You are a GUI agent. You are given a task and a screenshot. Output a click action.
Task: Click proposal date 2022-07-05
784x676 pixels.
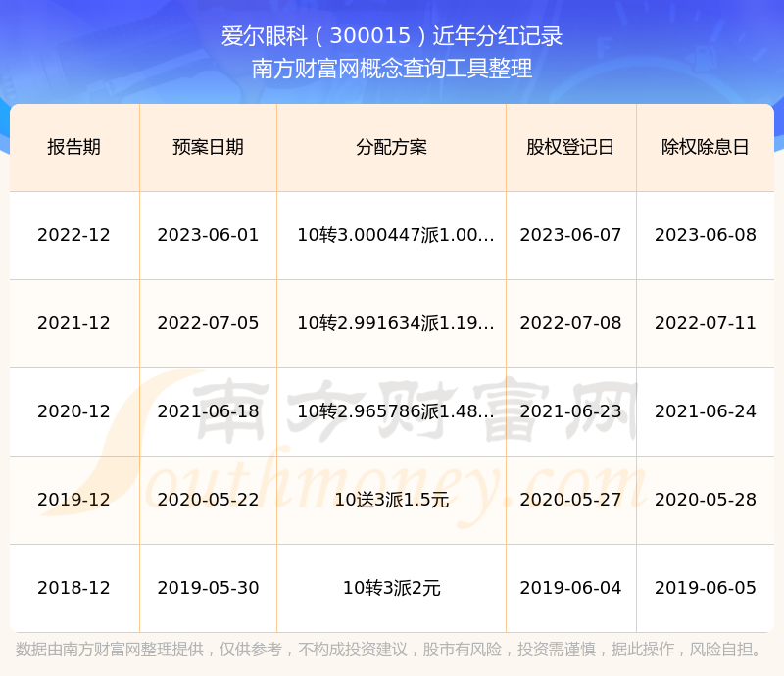[x=208, y=323]
